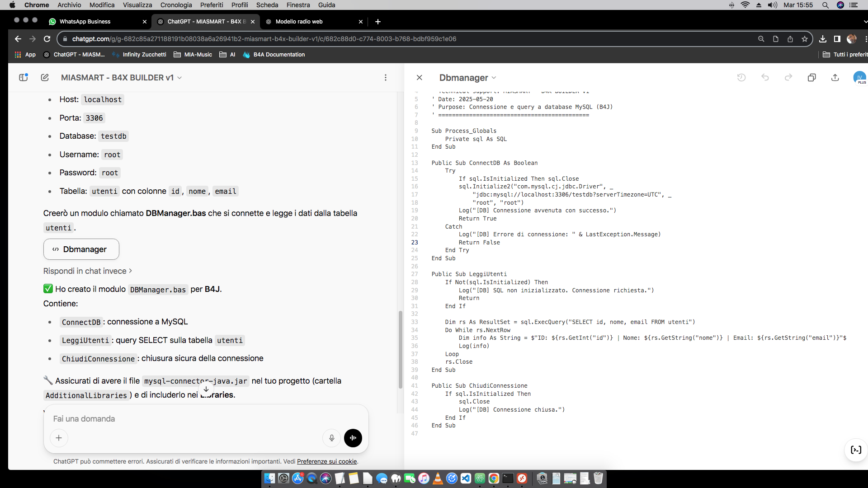This screenshot has width=868, height=488.
Task: Start a new chat with pencil icon
Action: click(x=45, y=77)
